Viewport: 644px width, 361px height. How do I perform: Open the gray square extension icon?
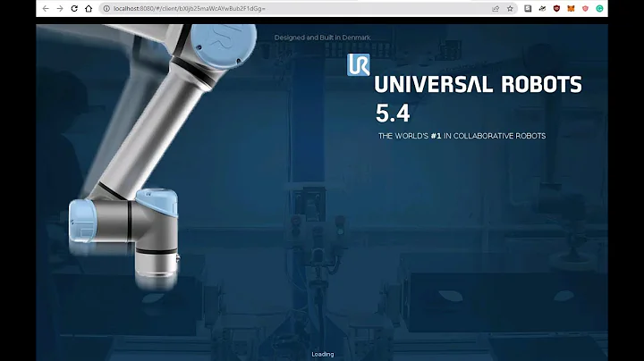pos(528,9)
